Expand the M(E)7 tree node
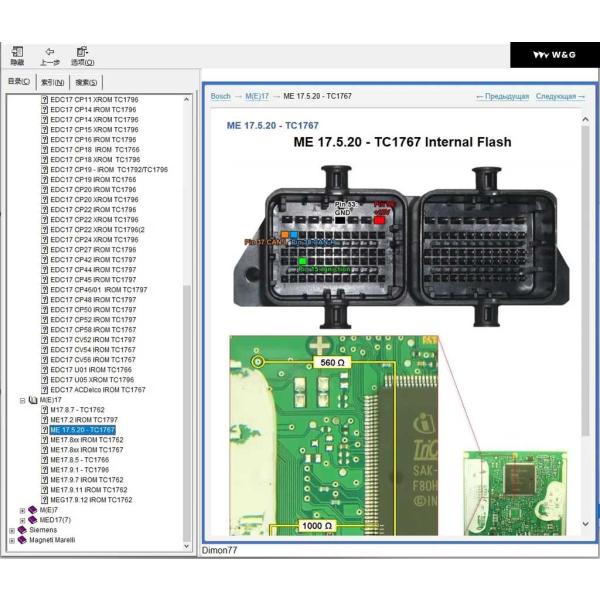 click(22, 510)
